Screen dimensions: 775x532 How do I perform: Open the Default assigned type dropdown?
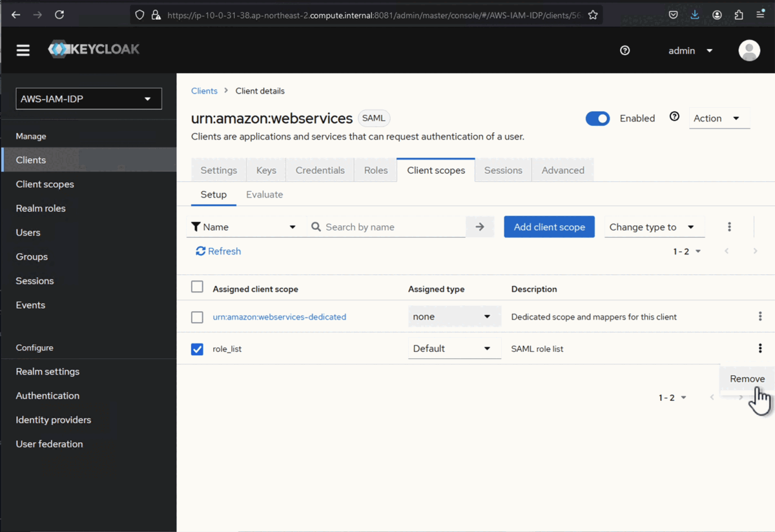(x=455, y=348)
